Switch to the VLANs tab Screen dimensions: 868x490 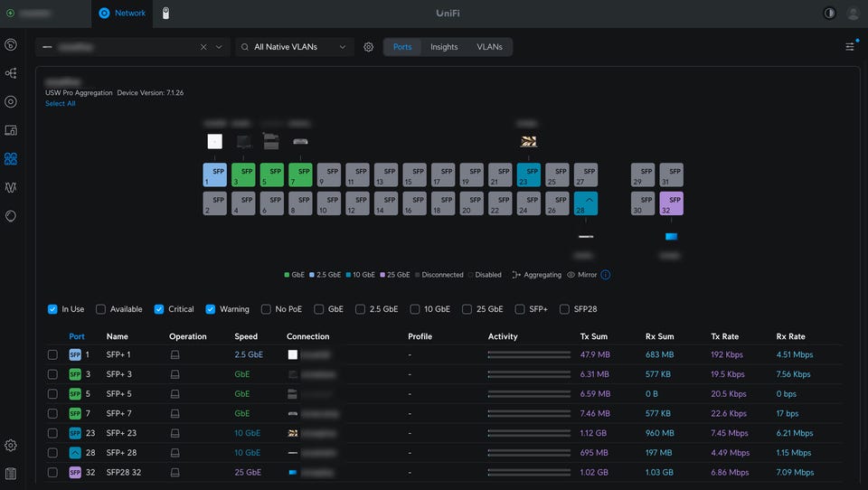489,47
